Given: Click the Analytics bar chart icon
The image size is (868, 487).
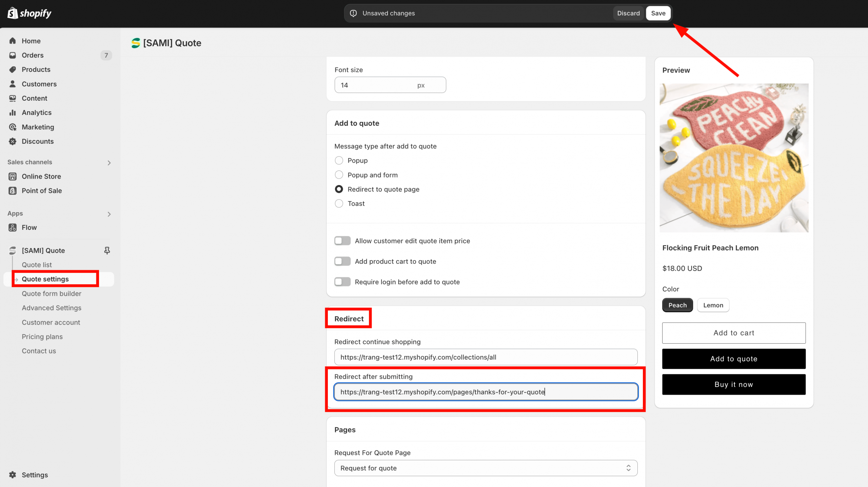Looking at the screenshot, I should 13,113.
